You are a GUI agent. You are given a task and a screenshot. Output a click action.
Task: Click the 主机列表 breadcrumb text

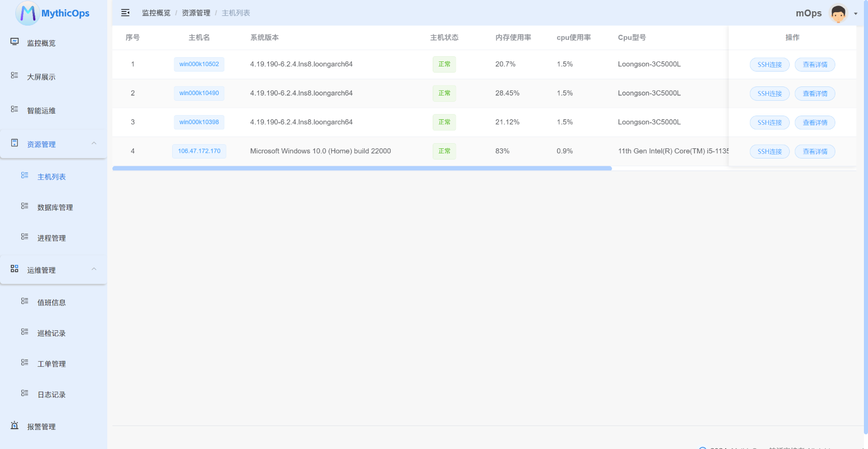(x=236, y=13)
